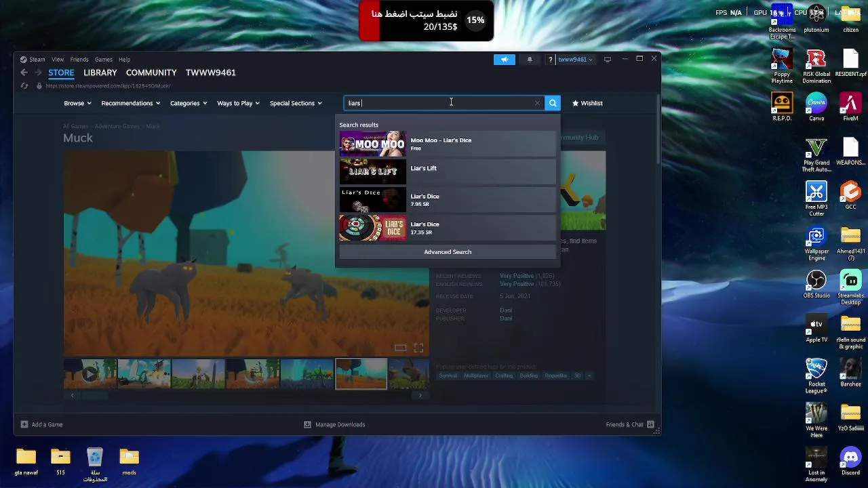
Task: Switch to the LIBRARY tab
Action: pos(100,73)
